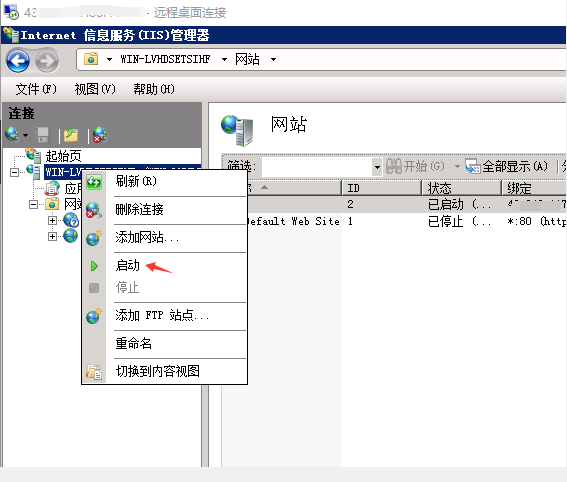
Task: Choose 添加 FTP 站点... in context menu
Action: point(162,315)
